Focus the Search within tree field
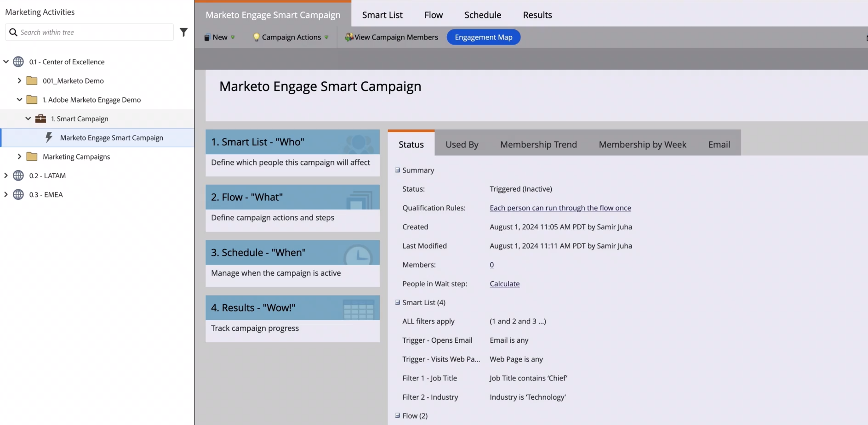The image size is (868, 425). (89, 32)
